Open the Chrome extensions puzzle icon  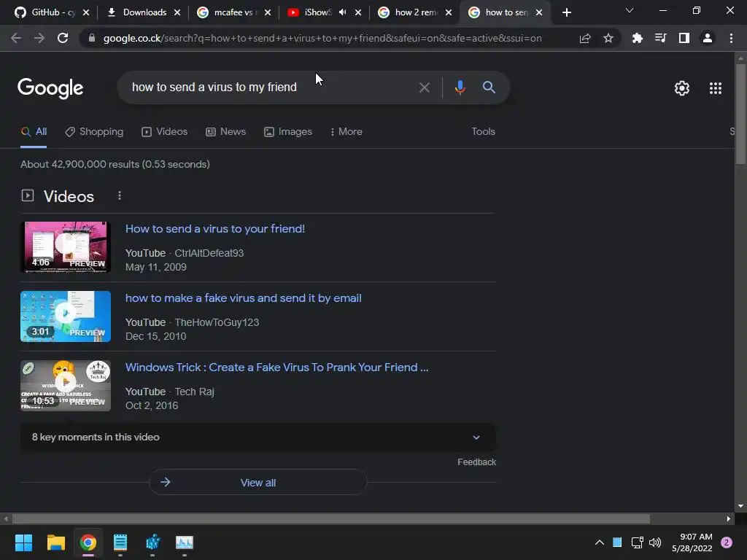click(x=637, y=38)
